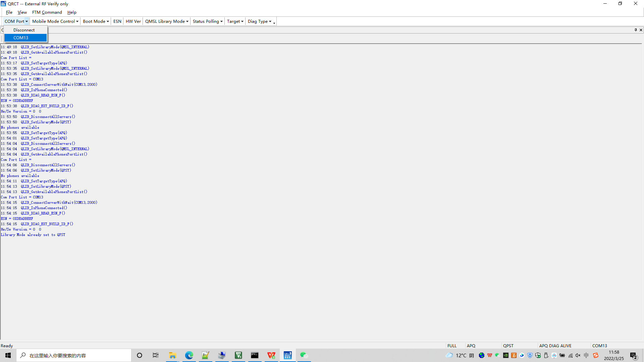
Task: Click the Windows Start button
Action: tap(8, 355)
